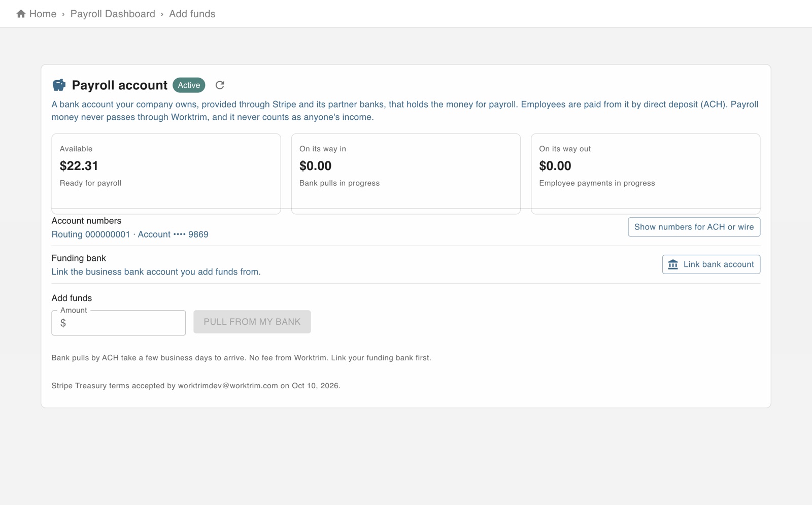Click 'Link the business bank account' description
The width and height of the screenshot is (812, 505).
click(156, 272)
